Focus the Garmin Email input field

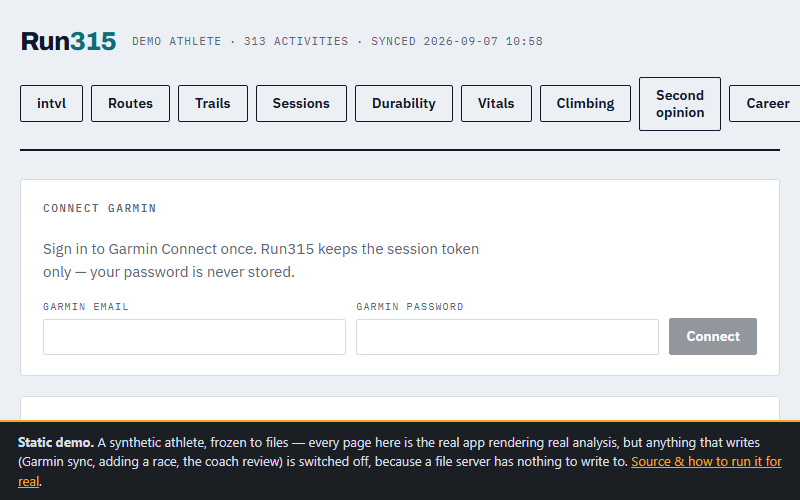[194, 337]
